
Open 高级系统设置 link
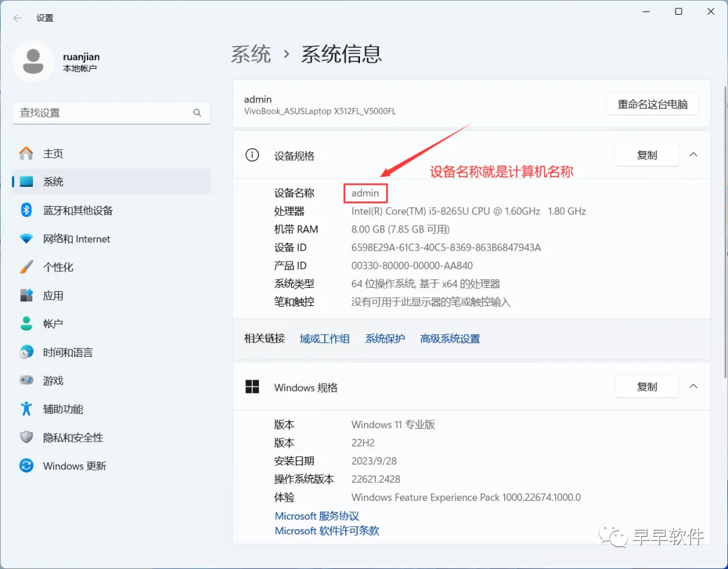(x=450, y=338)
